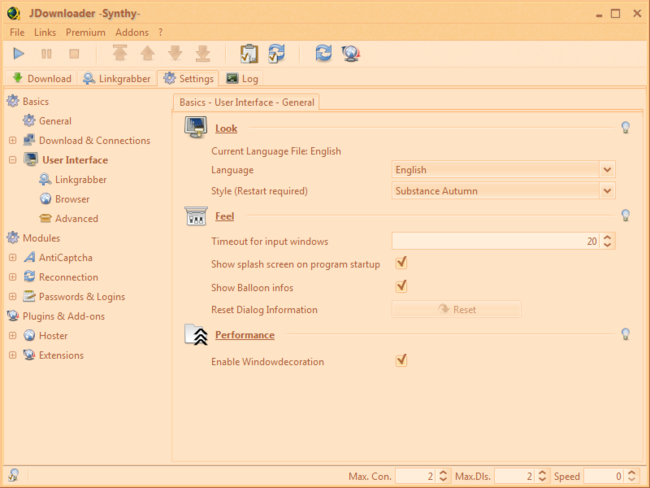Open the Links menu
Viewport: 650px width, 488px height.
45,32
